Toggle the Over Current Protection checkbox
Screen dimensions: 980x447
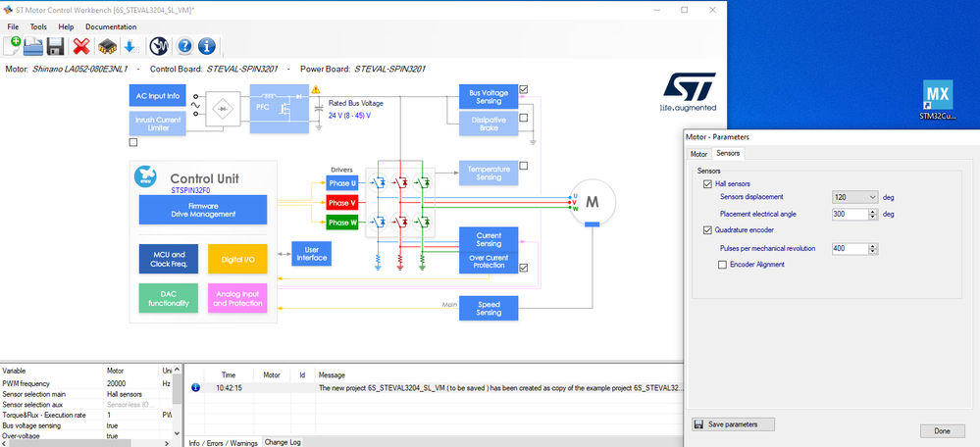click(524, 268)
